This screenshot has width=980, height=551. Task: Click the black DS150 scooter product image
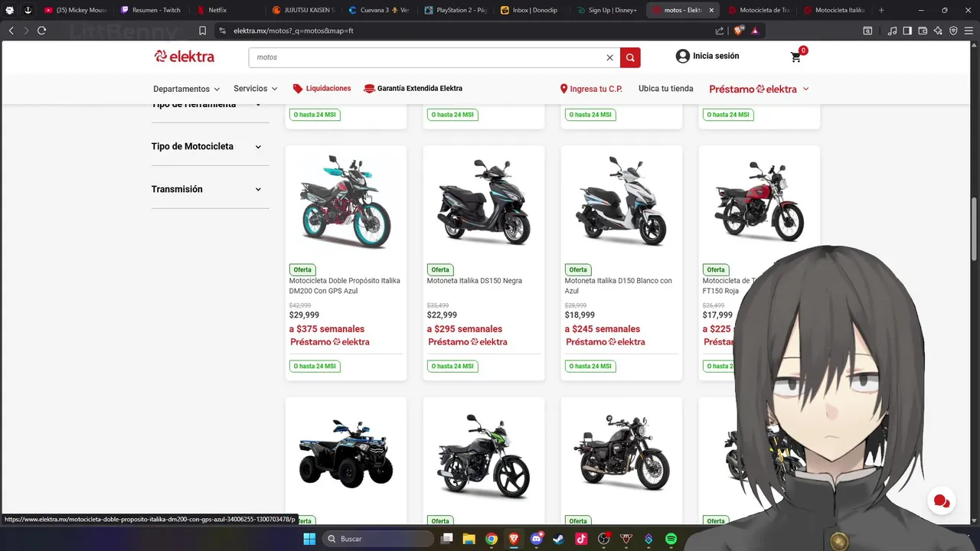point(484,201)
